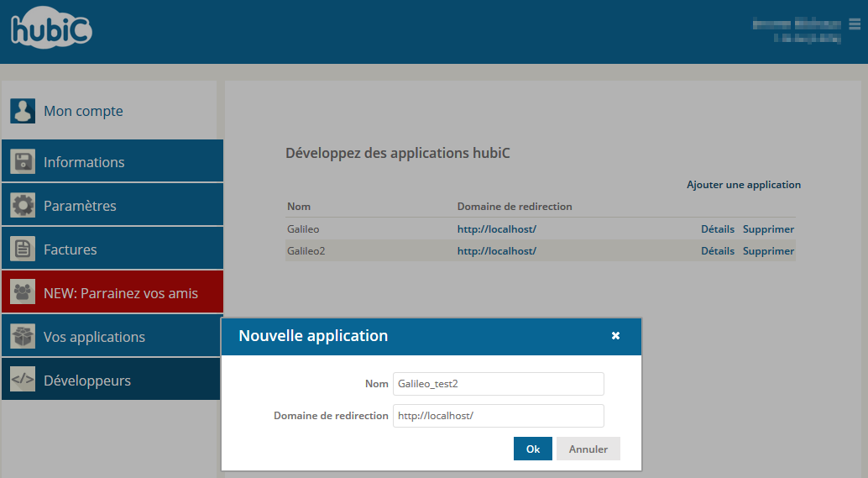Click the Galileo2 name cell

click(x=306, y=251)
